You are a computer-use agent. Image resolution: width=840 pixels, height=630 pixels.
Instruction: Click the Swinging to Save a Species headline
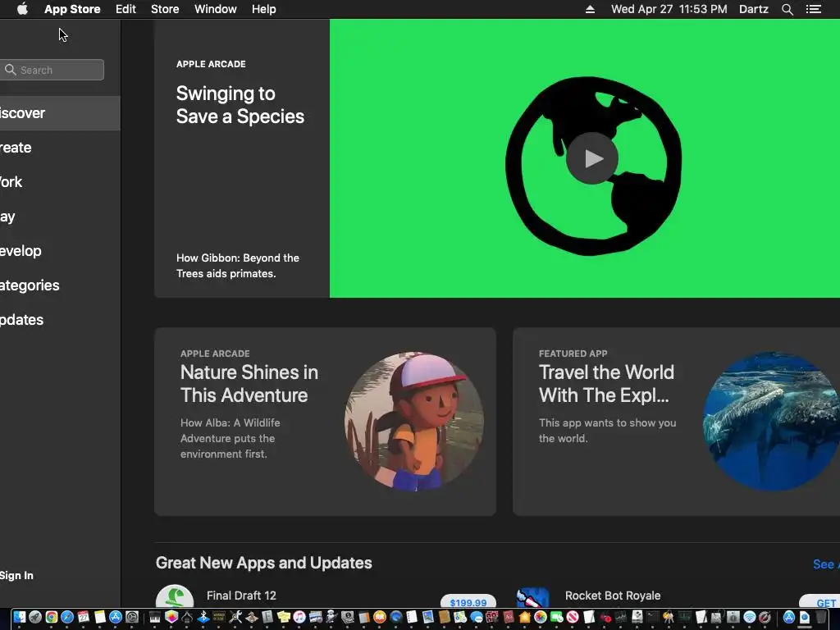click(x=240, y=105)
